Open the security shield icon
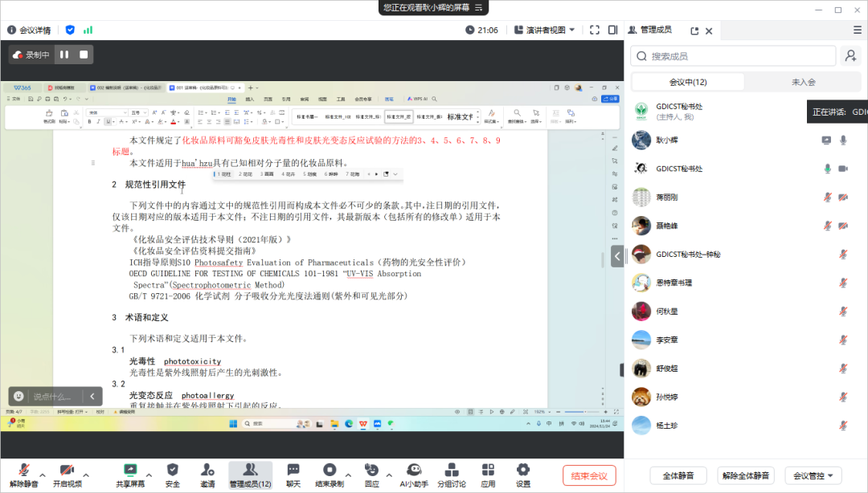The width and height of the screenshot is (868, 493). (173, 470)
